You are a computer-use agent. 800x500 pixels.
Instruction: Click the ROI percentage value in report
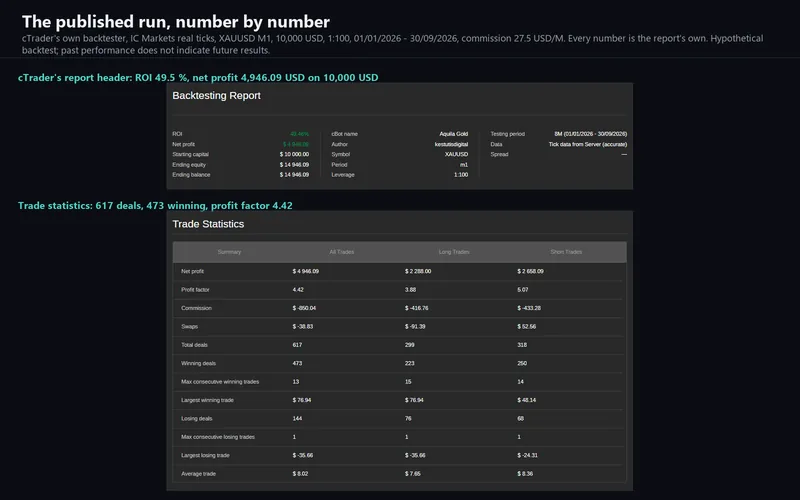pos(299,134)
